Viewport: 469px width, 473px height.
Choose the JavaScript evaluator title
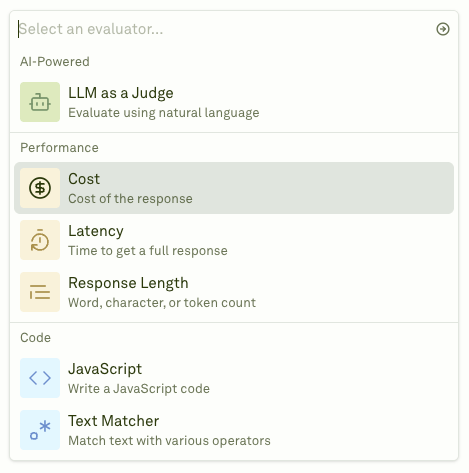pyautogui.click(x=105, y=369)
